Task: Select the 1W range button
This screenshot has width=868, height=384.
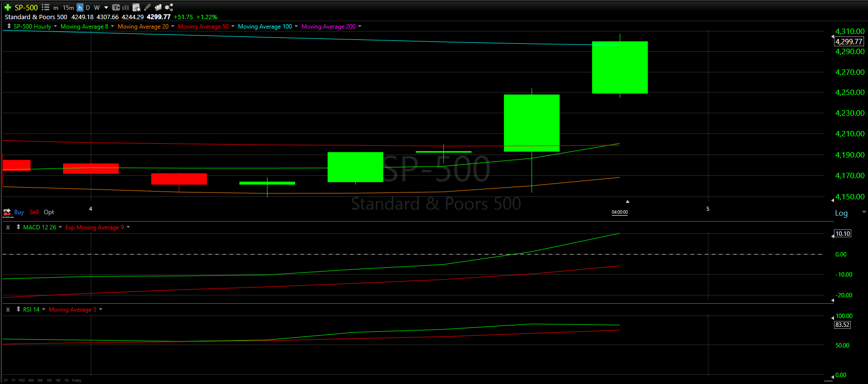Action: (58, 381)
